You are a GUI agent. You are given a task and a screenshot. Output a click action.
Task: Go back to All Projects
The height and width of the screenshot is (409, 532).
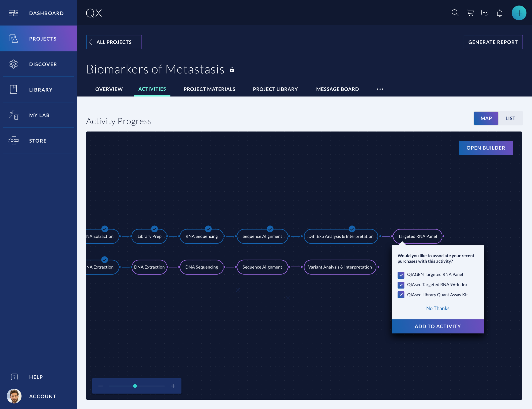114,42
